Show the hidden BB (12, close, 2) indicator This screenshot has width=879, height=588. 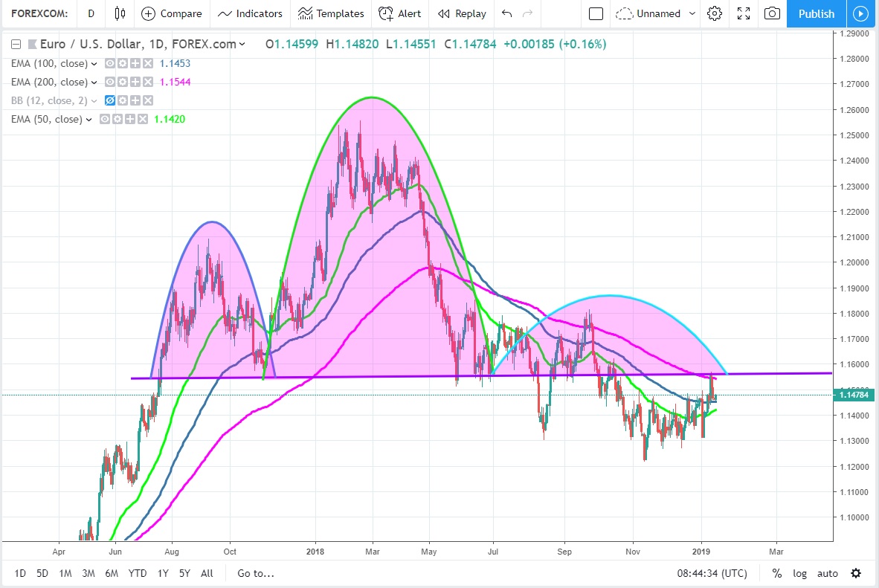point(110,100)
